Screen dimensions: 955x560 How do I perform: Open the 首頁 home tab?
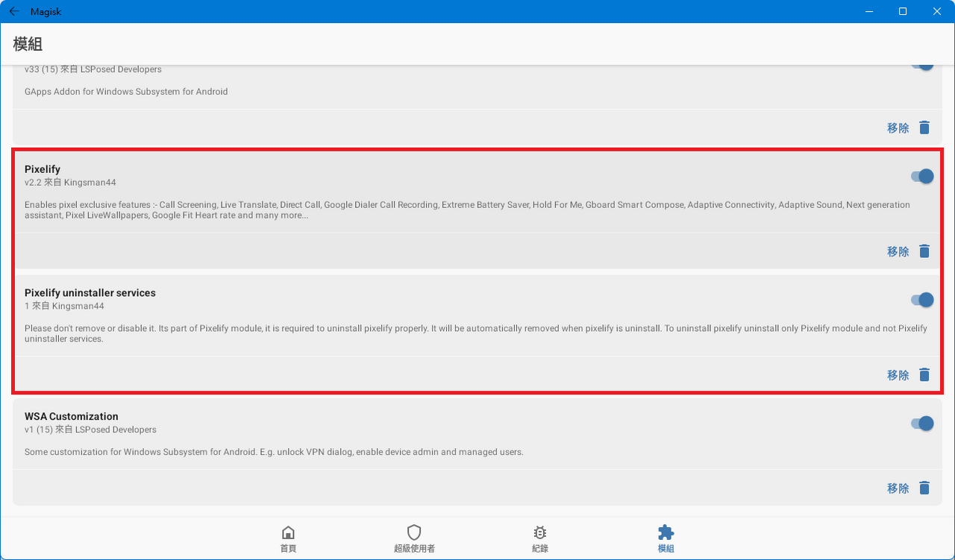point(288,538)
